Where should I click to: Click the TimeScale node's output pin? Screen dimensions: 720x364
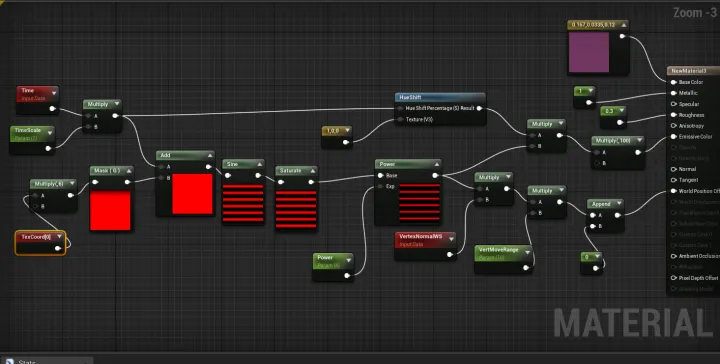point(48,148)
